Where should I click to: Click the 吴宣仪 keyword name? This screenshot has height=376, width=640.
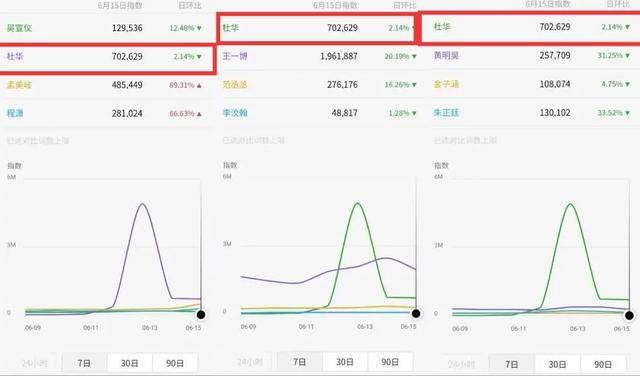pos(19,28)
